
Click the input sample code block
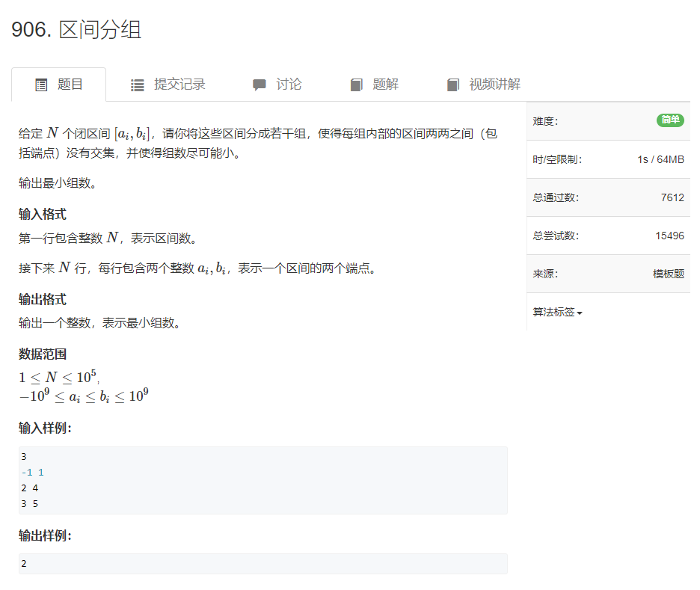262,479
